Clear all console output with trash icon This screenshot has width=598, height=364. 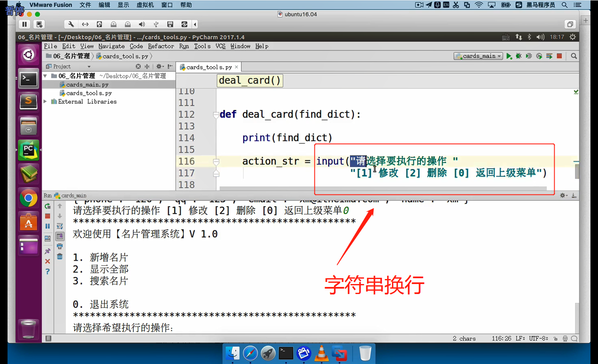60,257
